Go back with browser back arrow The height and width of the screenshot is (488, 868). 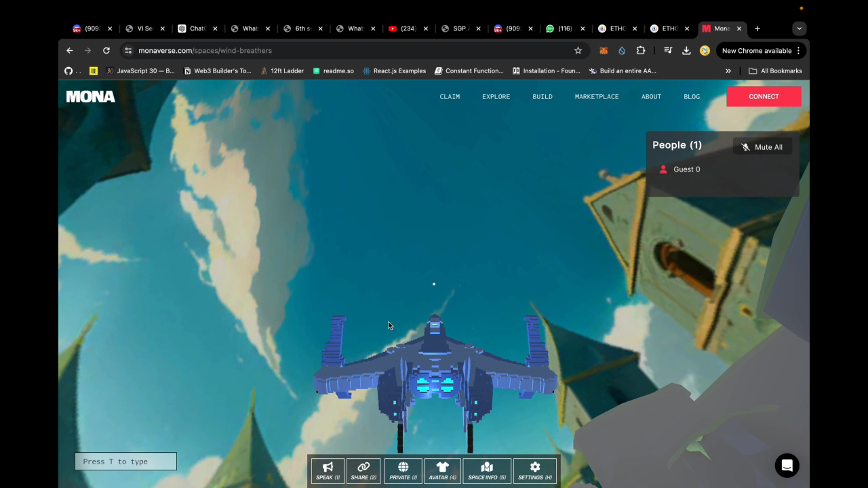(x=69, y=50)
